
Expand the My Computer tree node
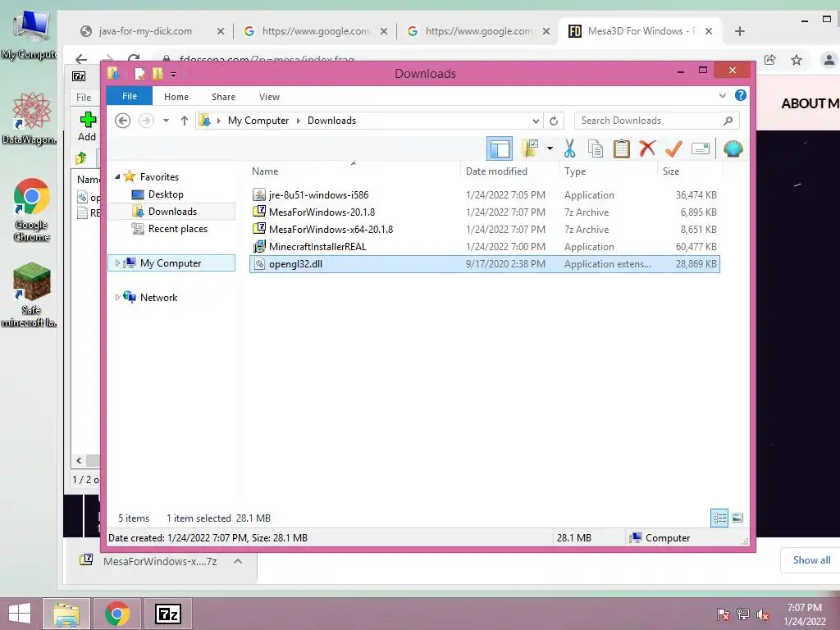point(117,263)
